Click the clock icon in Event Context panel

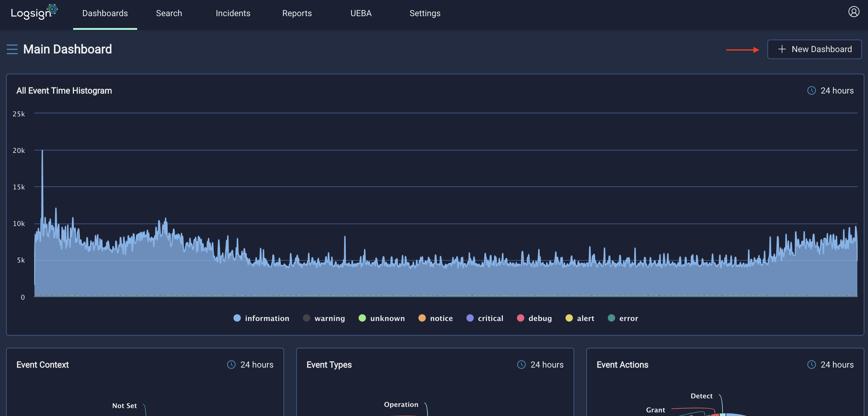pyautogui.click(x=231, y=365)
